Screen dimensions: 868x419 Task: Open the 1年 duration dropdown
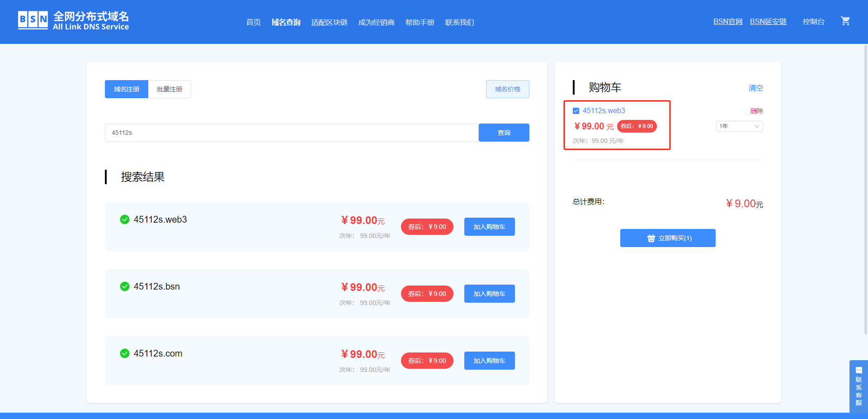coord(739,126)
